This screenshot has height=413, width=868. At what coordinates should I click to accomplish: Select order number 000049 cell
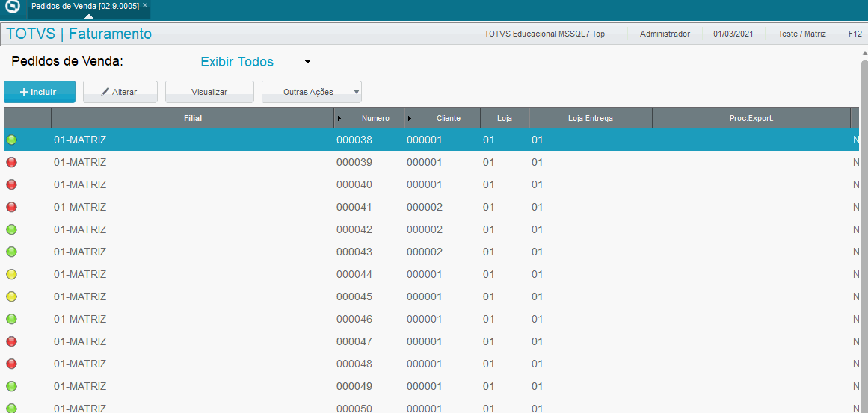pos(354,386)
